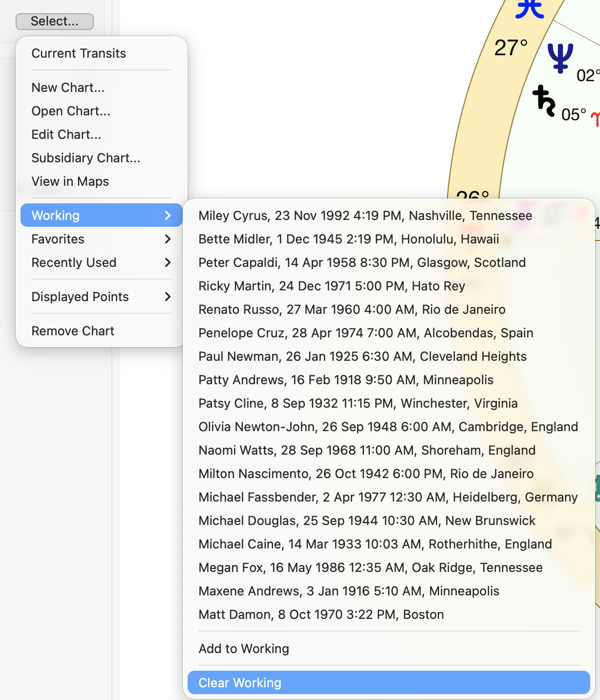Open Paul Newman chart entry

(389, 356)
